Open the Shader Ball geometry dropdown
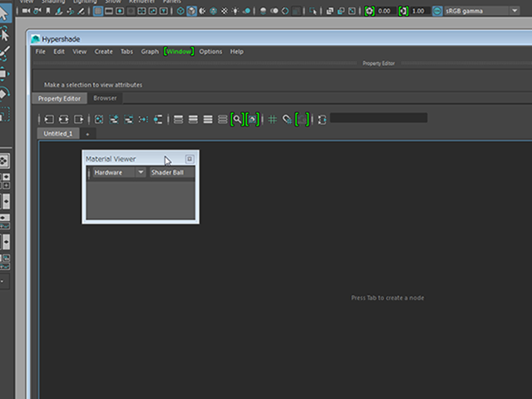The height and width of the screenshot is (399, 532). 170,172
